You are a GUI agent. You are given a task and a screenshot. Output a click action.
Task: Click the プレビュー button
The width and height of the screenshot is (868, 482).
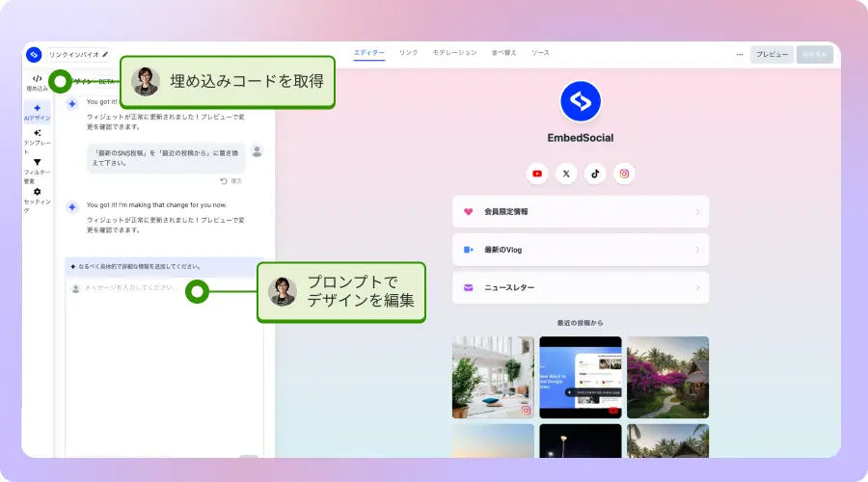(x=772, y=54)
